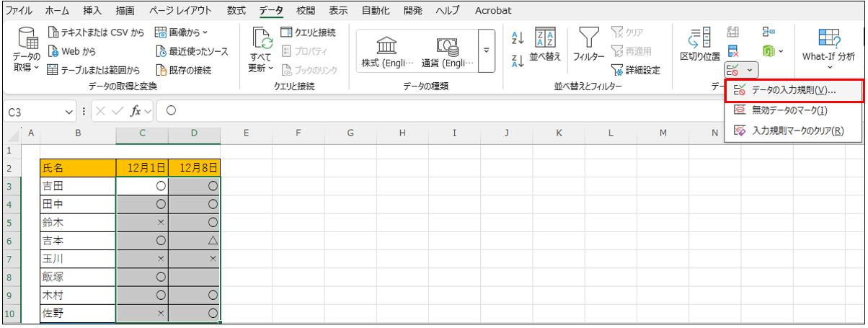Click the descending sort Z-to-A icon
The height and width of the screenshot is (328, 868).
pos(518,62)
